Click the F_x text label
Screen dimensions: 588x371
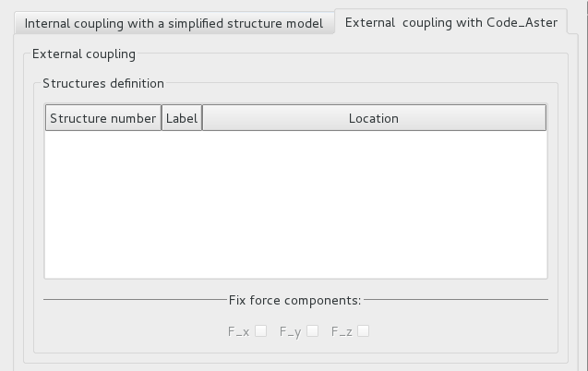(x=238, y=331)
